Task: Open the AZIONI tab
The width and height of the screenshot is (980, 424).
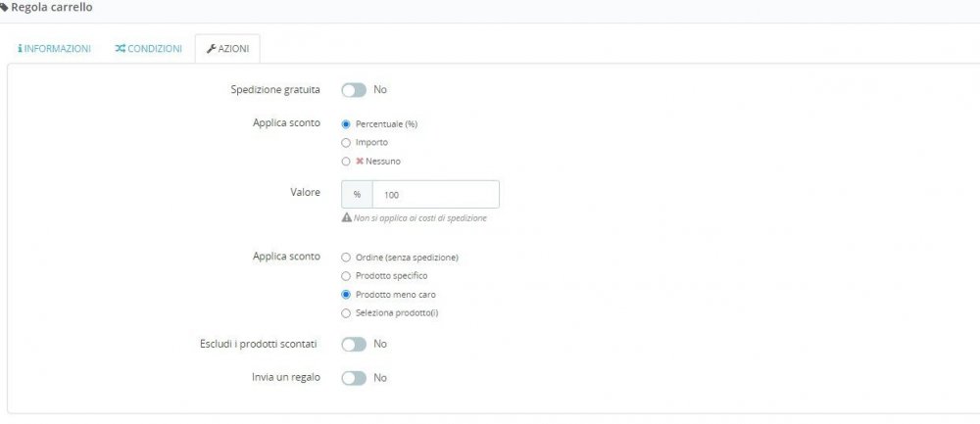Action: (x=227, y=49)
